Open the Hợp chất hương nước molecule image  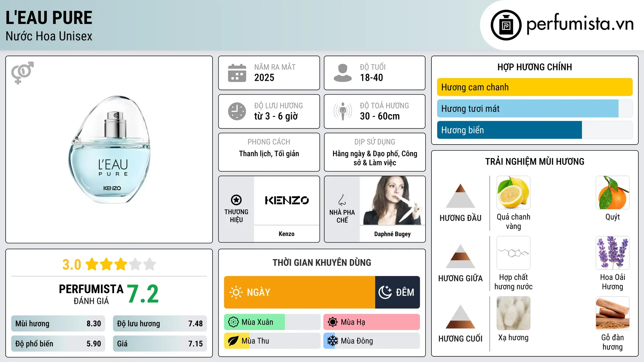point(514,253)
